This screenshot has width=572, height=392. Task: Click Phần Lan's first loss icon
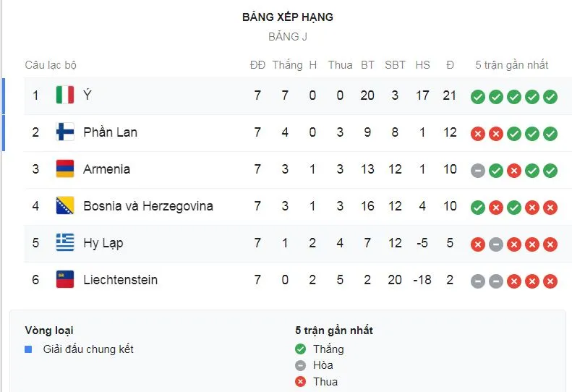[x=477, y=134]
